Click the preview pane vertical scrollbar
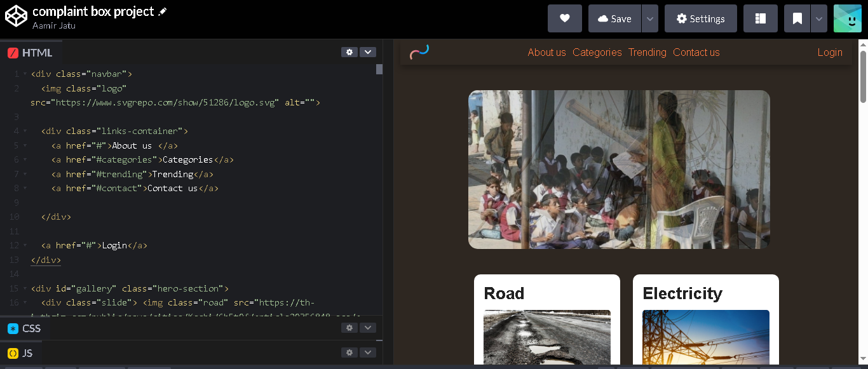Screen dimensions: 868x369 (863, 76)
